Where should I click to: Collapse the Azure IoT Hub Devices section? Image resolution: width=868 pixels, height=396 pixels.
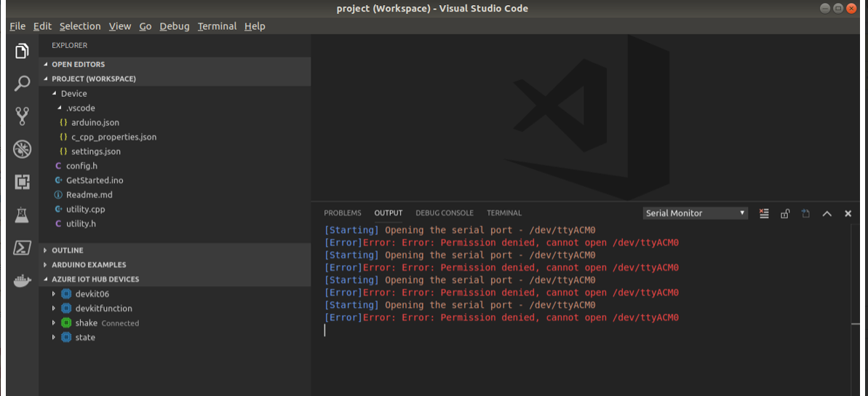(x=45, y=279)
